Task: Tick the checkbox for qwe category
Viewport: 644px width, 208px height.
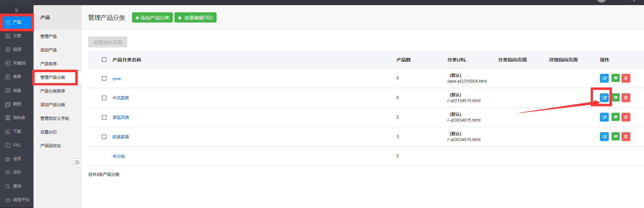Action: click(104, 78)
